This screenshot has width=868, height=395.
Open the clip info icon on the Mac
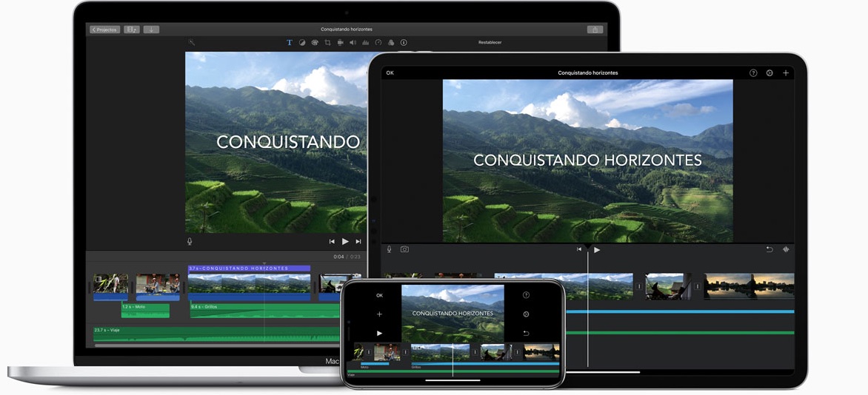tap(404, 43)
